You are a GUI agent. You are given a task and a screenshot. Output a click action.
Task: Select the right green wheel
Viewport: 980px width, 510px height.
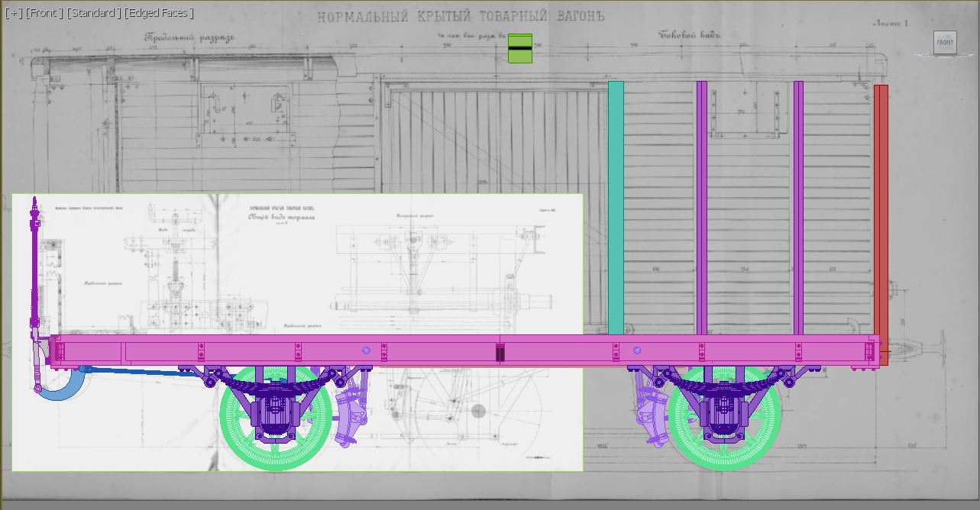765,426
